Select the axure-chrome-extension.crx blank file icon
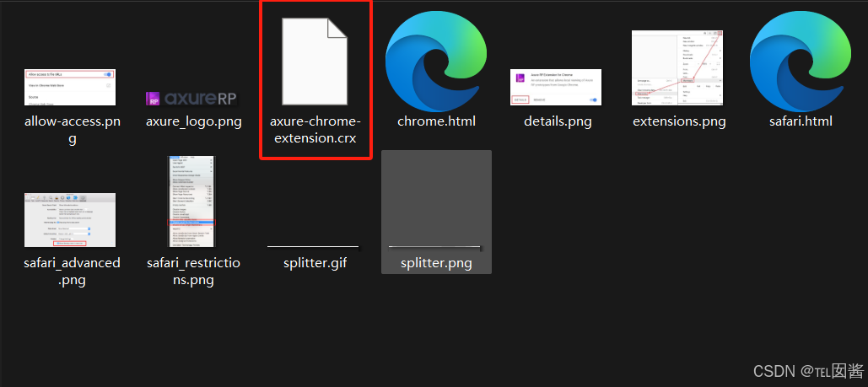 pyautogui.click(x=315, y=61)
